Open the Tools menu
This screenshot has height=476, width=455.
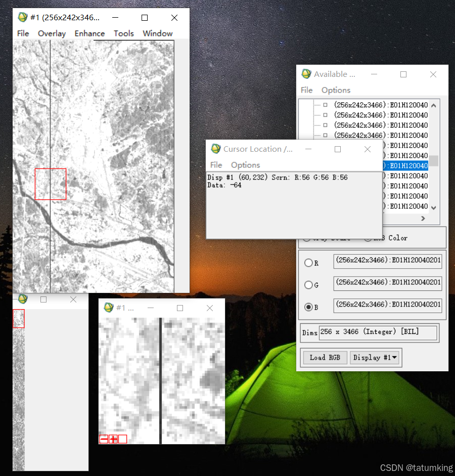coord(124,33)
